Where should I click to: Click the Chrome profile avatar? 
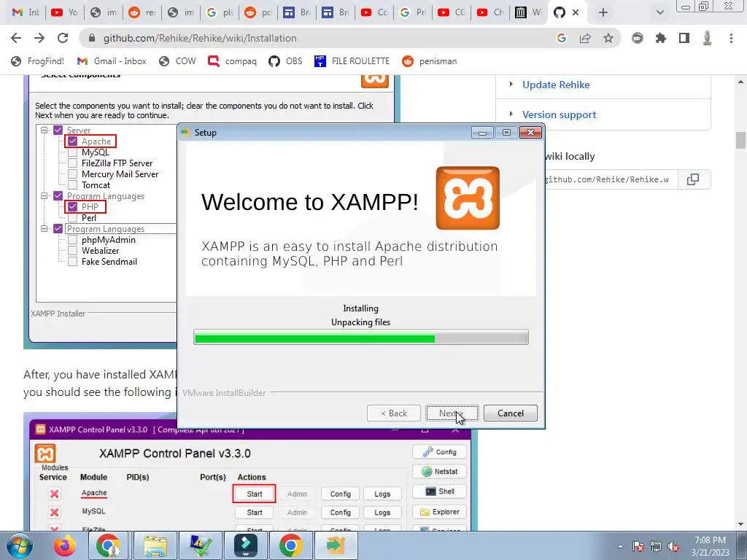coord(707,38)
